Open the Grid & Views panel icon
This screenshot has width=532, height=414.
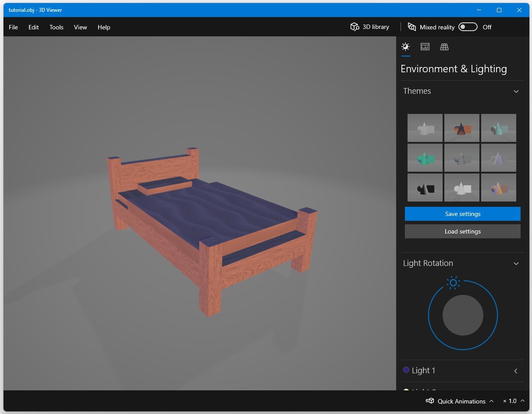444,46
